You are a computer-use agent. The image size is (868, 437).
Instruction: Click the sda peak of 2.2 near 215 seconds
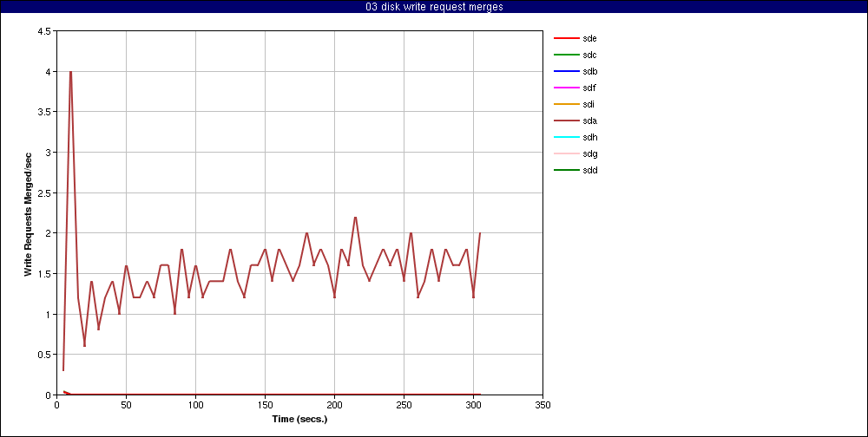pos(355,218)
